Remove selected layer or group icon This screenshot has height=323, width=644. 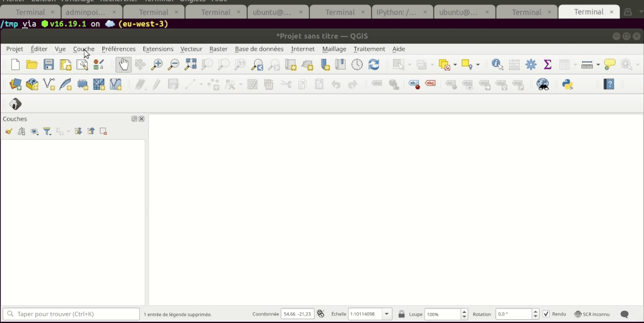click(x=104, y=131)
